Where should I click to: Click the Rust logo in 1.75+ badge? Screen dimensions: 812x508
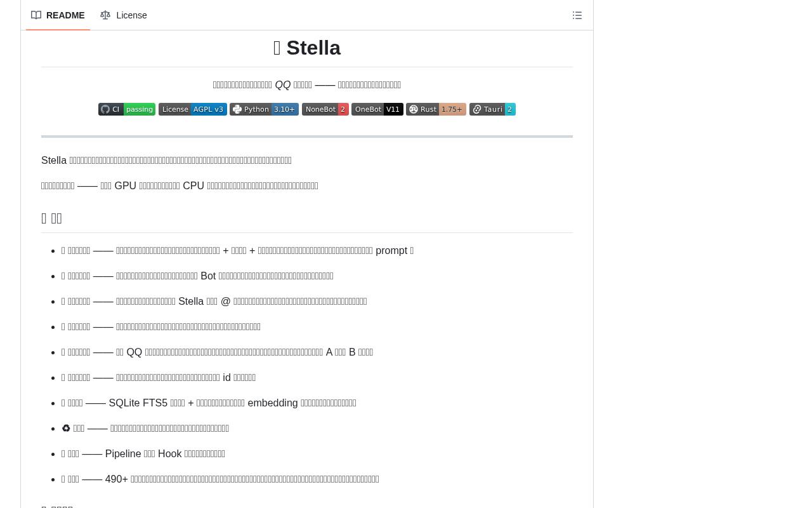pyautogui.click(x=414, y=109)
